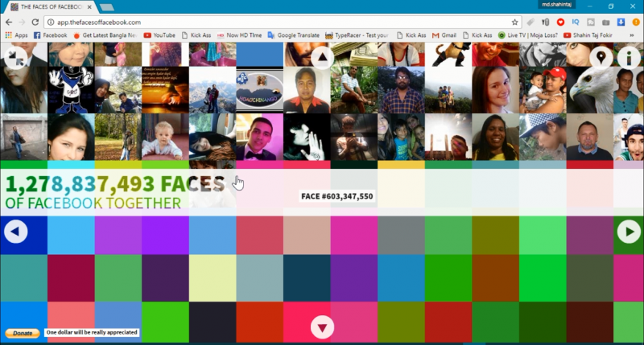Show more bookmarks with chevron

632,35
